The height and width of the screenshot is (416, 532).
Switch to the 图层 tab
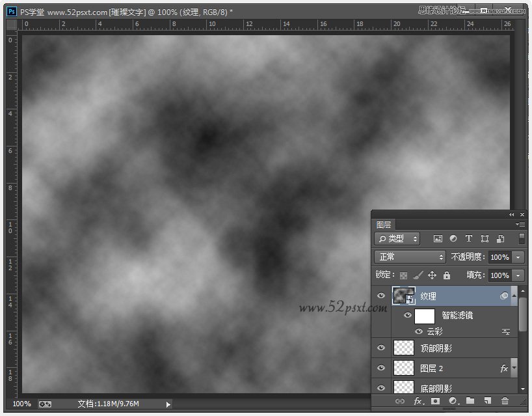coord(384,225)
